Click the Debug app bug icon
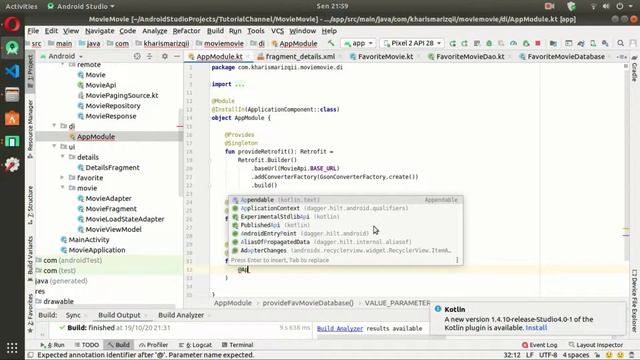 point(489,43)
